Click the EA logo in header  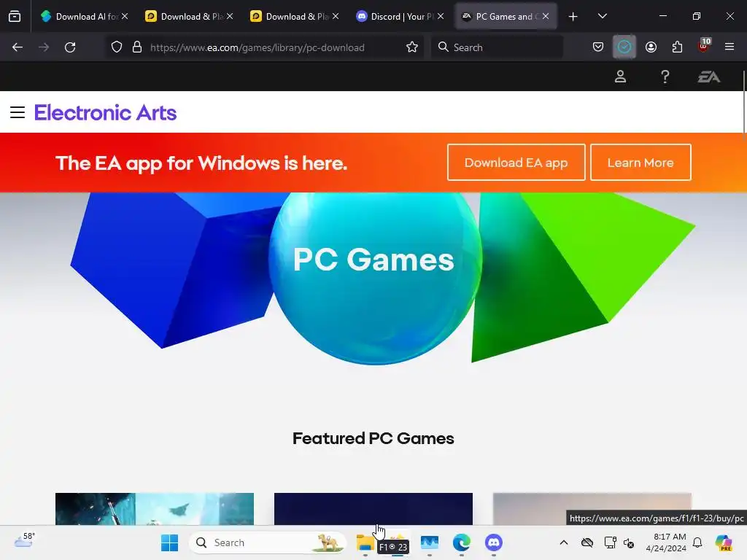click(709, 77)
